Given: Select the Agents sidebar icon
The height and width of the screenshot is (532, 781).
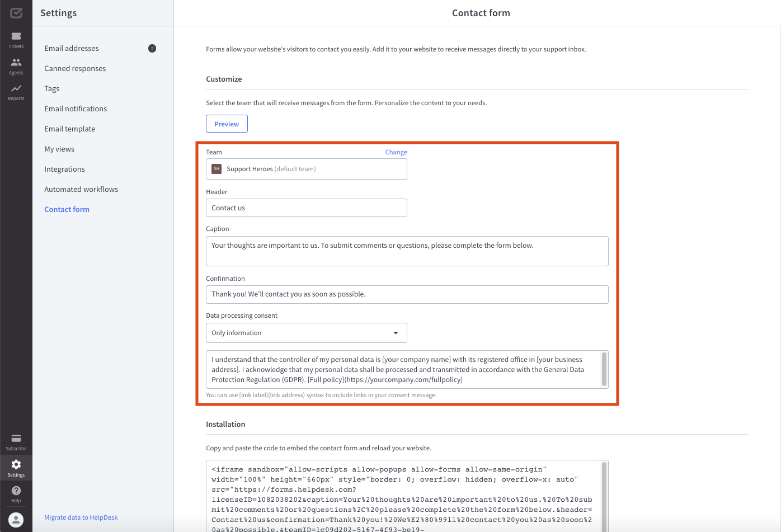Looking at the screenshot, I should pyautogui.click(x=16, y=62).
